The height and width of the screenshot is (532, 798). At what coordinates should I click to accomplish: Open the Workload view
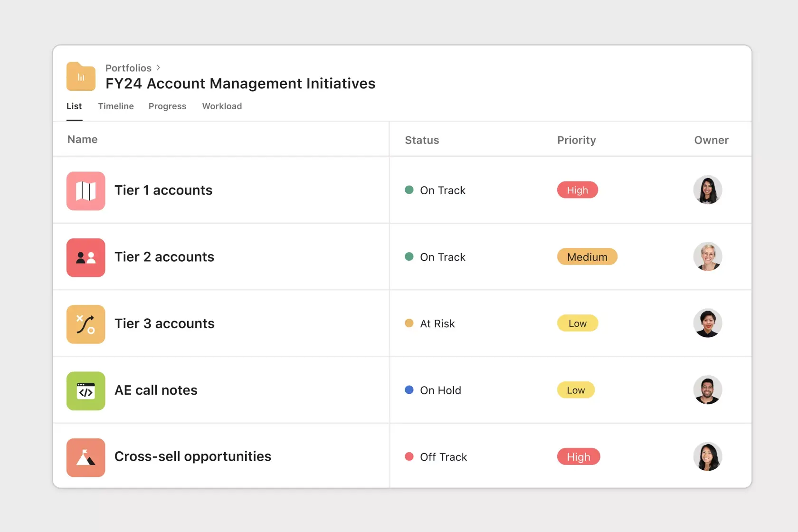[222, 106]
